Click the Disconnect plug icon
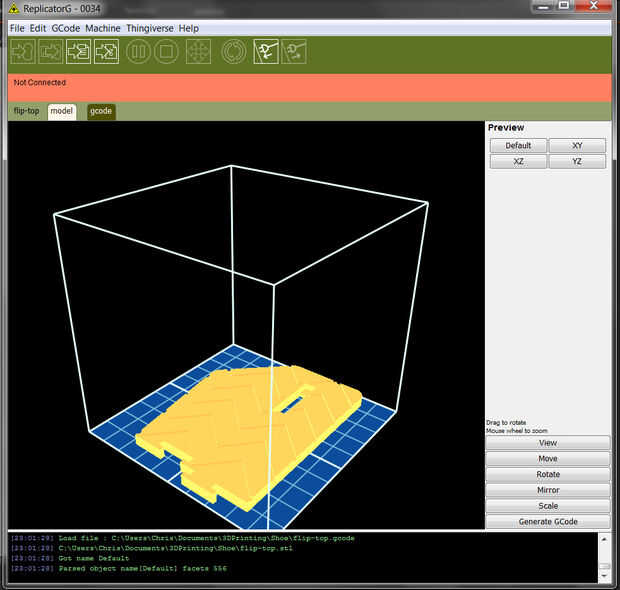620x590 pixels. pyautogui.click(x=294, y=51)
